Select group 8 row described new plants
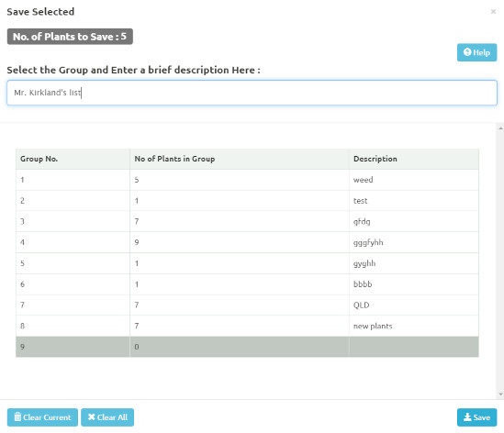This screenshot has width=504, height=433. (247, 326)
